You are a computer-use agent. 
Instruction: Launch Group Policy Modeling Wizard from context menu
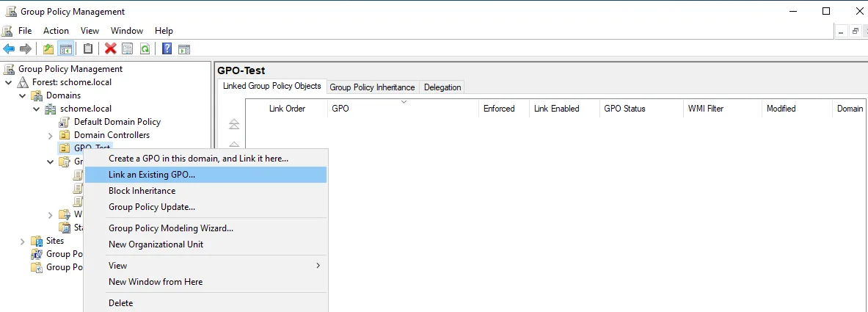tap(205, 228)
